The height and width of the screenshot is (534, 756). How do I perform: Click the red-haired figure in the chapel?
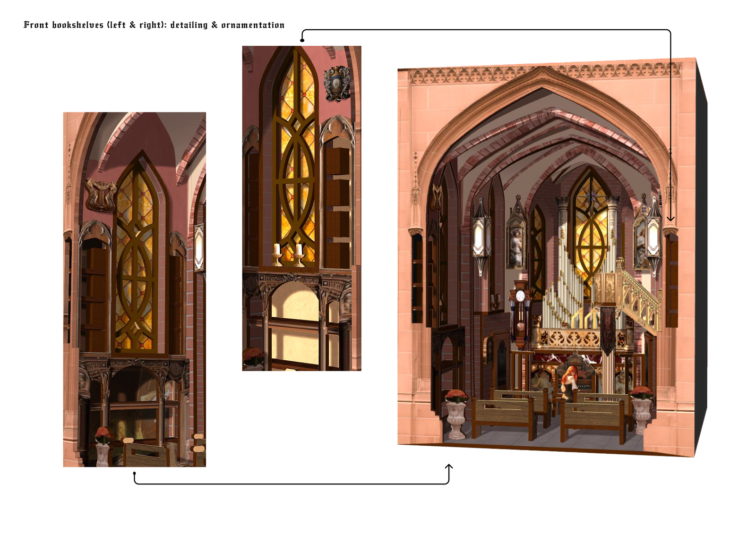coord(570,378)
